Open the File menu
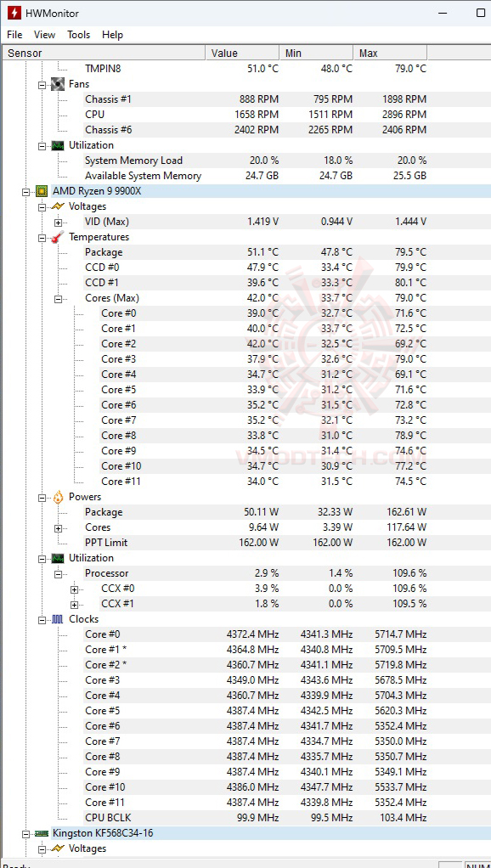The height and width of the screenshot is (868, 491). tap(14, 35)
